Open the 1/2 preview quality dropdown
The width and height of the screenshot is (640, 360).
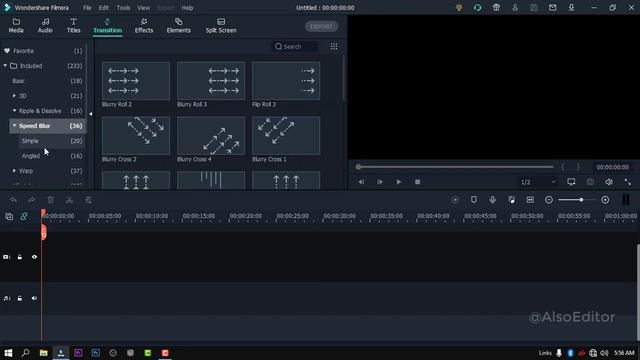tap(538, 182)
